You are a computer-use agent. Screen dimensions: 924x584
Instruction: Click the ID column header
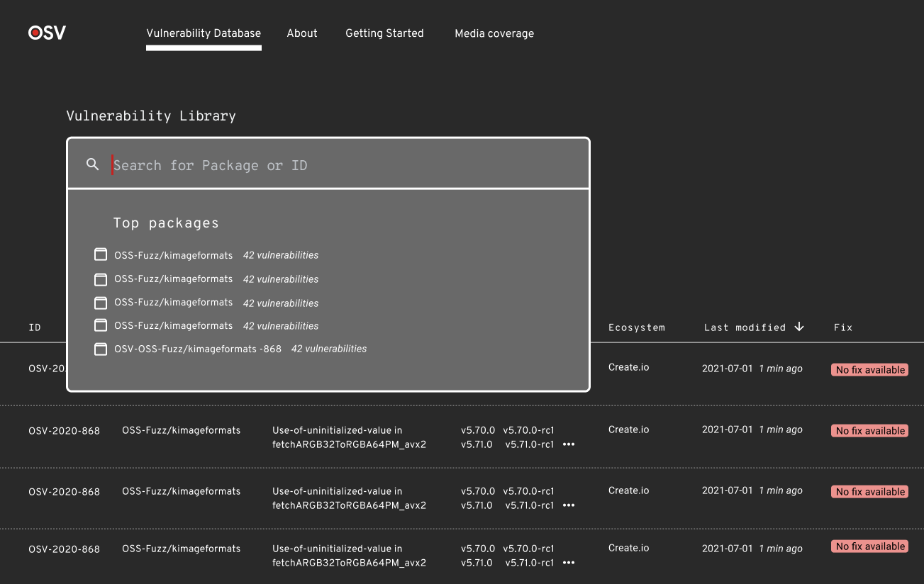click(x=35, y=327)
